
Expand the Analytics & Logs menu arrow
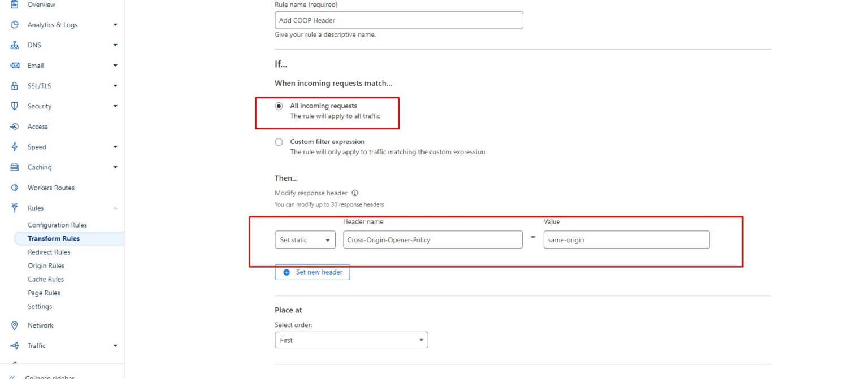[115, 25]
